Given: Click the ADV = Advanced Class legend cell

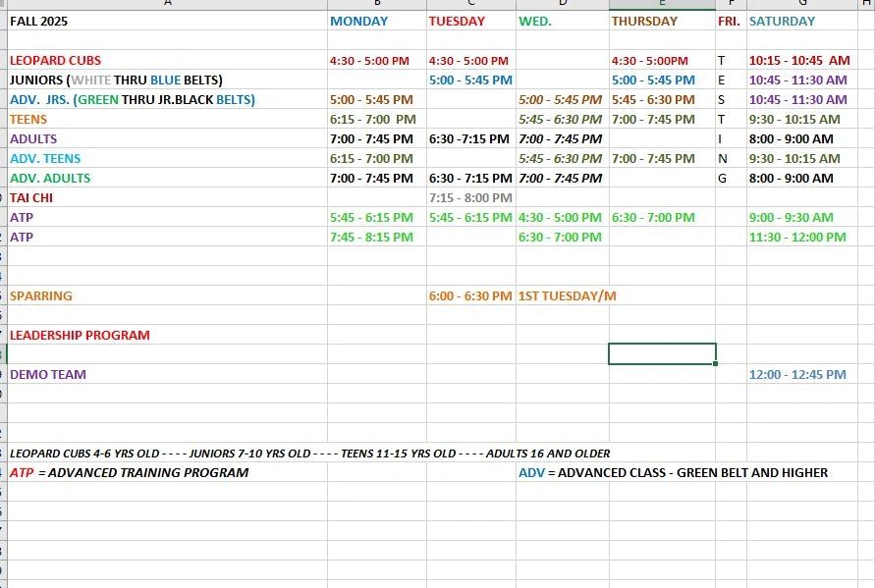Looking at the screenshot, I should pyautogui.click(x=673, y=472).
